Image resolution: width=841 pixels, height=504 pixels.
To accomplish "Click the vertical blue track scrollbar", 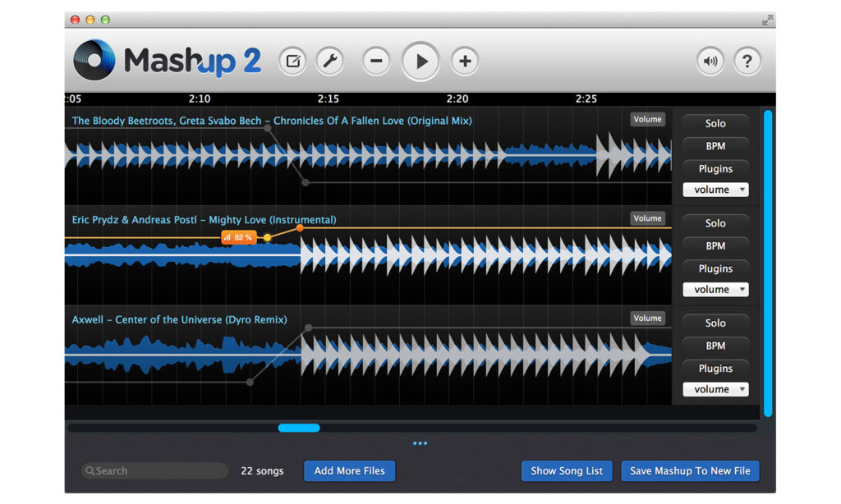I will [x=768, y=263].
